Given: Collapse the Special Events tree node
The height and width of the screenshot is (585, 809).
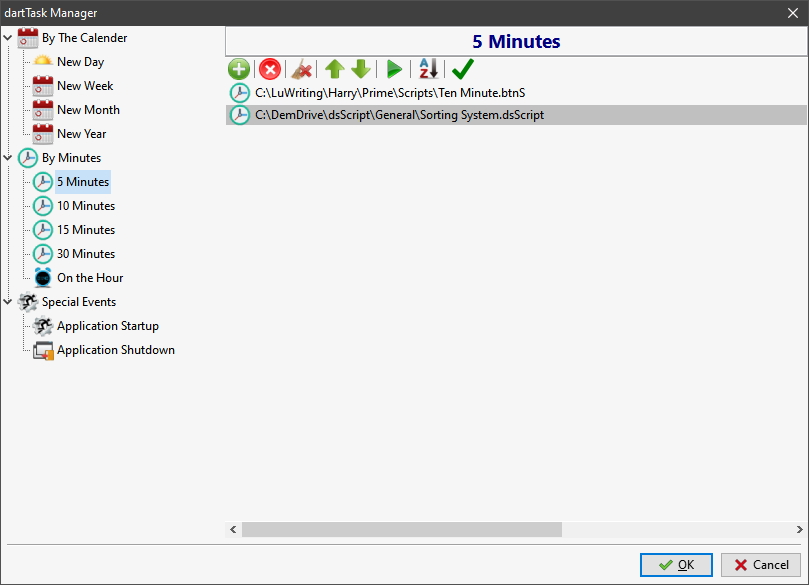Looking at the screenshot, I should (8, 302).
